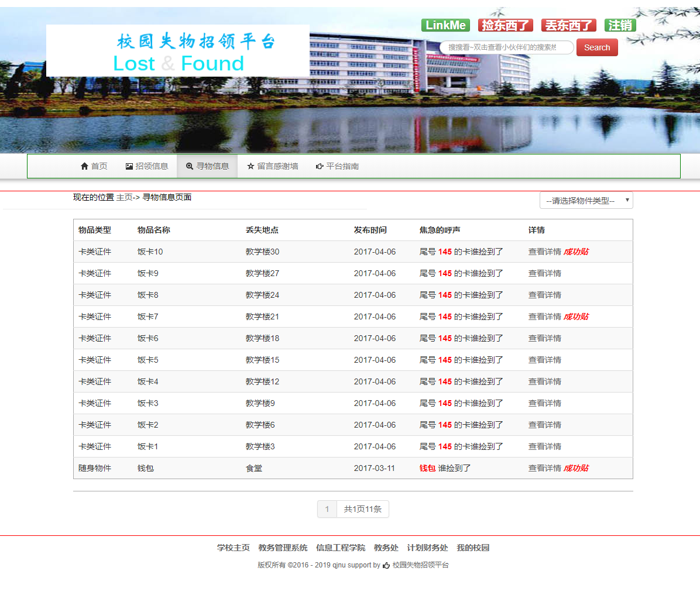This screenshot has width=700, height=602.
Task: Open 查看详情 for 饭卡10
Action: pyautogui.click(x=544, y=252)
